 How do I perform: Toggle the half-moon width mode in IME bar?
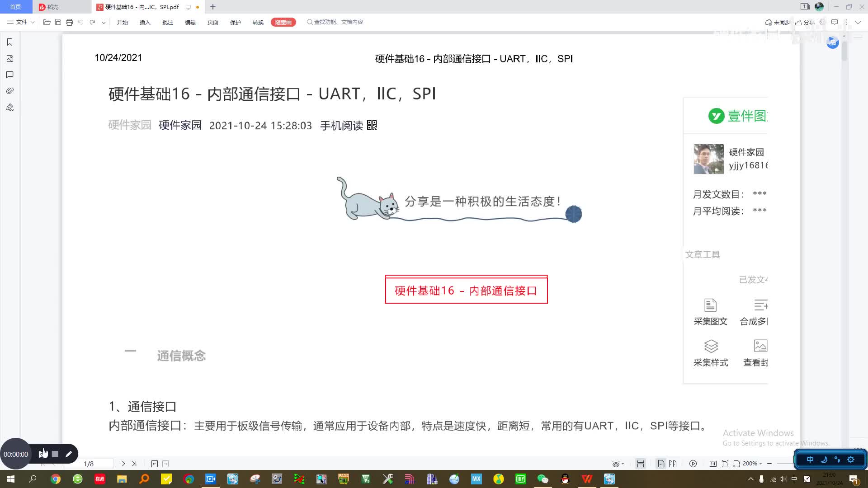tap(824, 460)
